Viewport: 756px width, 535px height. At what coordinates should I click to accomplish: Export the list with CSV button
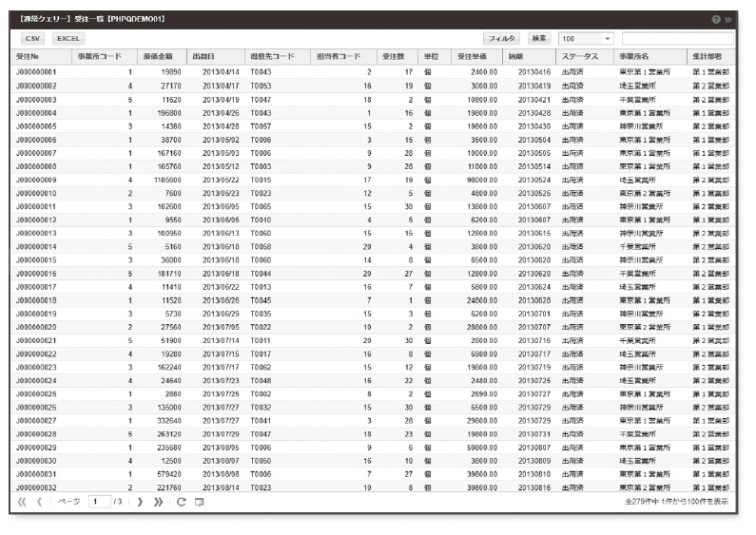pos(32,39)
